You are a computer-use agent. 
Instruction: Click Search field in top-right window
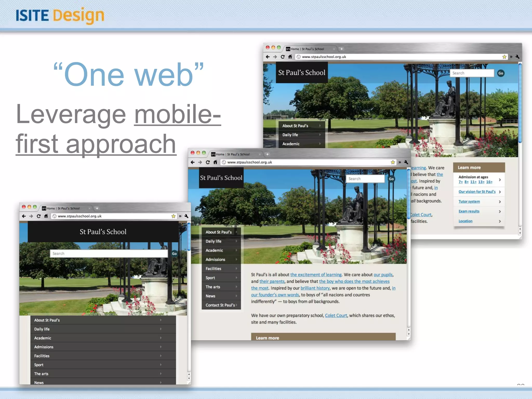point(472,73)
